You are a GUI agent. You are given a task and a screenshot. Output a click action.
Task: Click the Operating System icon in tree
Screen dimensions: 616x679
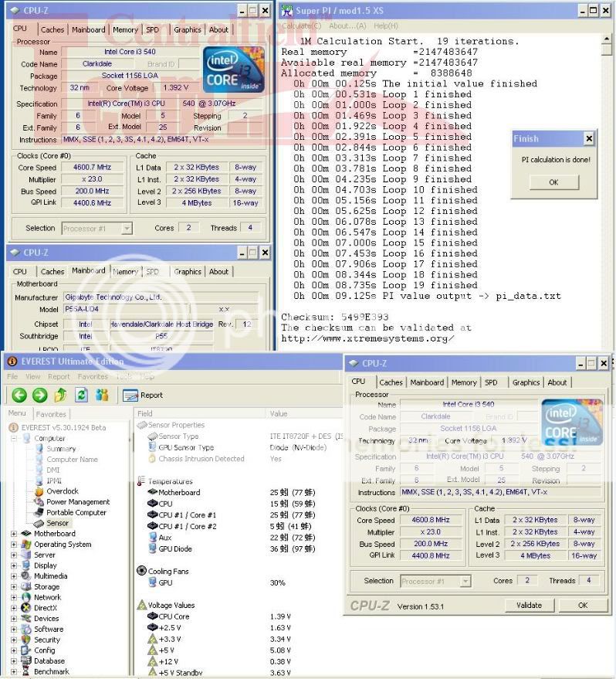tap(26, 545)
